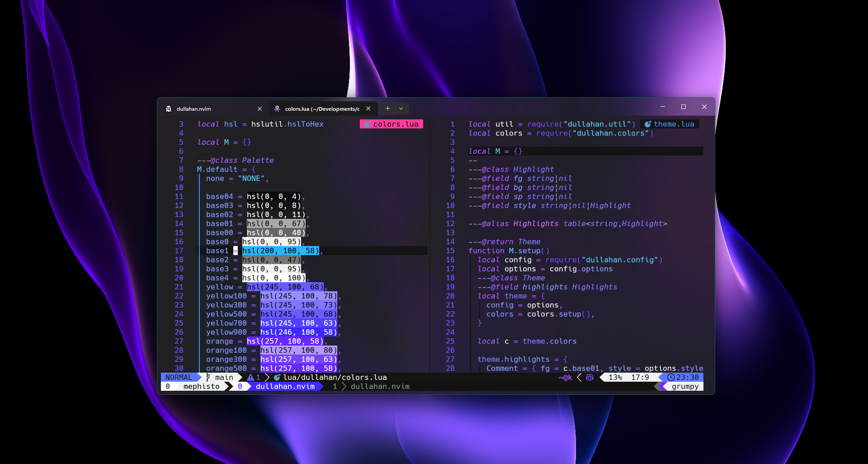
Task: Click the clock icon next to 23:30
Action: coord(671,377)
